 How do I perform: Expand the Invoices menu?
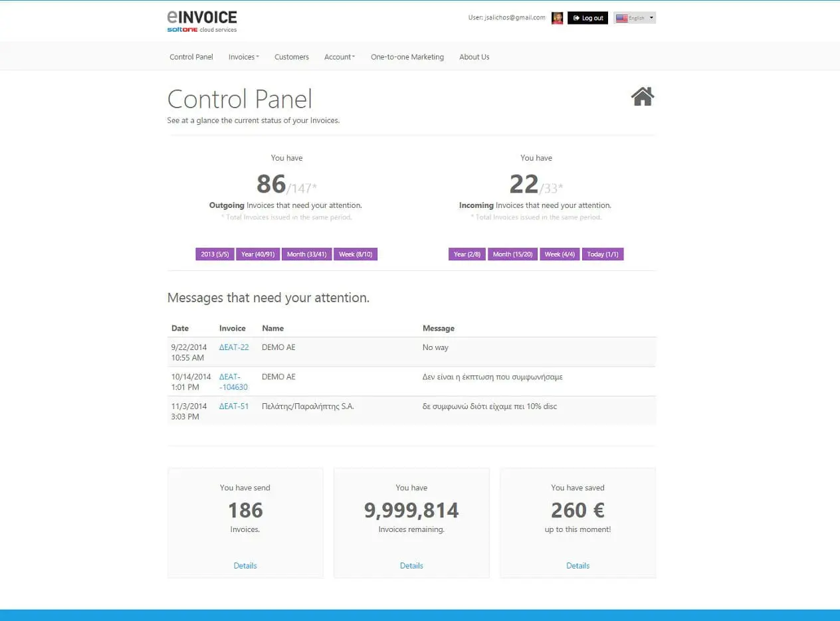click(244, 57)
